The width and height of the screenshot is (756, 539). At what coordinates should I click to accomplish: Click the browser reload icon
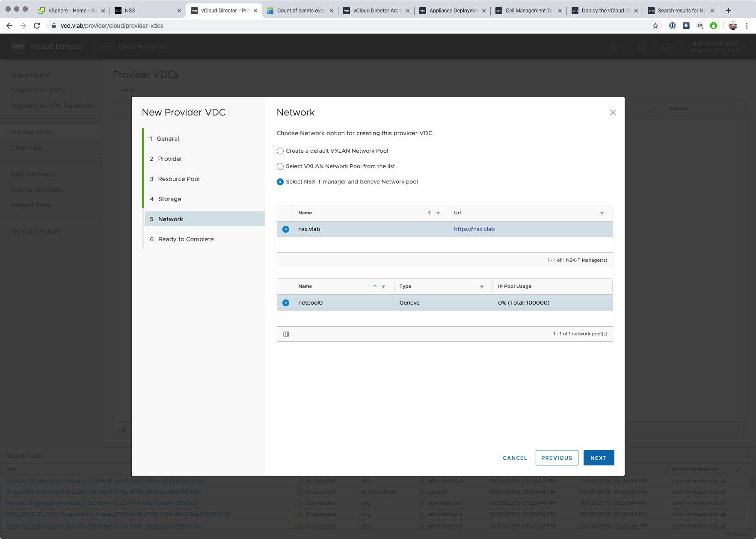click(37, 26)
